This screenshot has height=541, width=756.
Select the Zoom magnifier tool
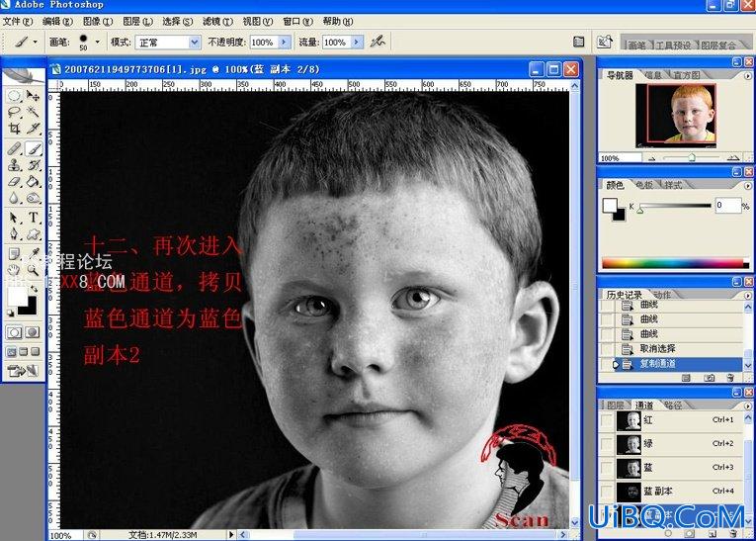tap(33, 270)
